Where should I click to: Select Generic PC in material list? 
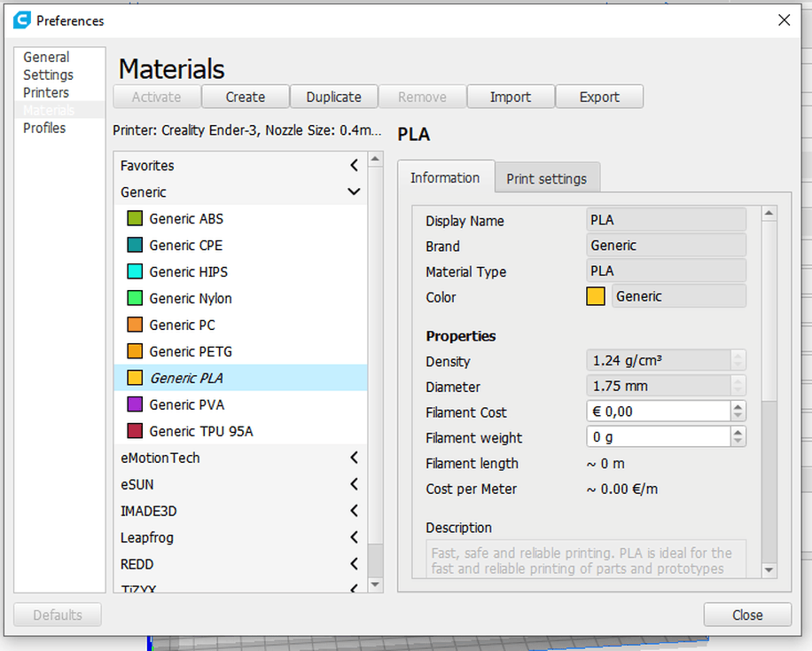click(240, 325)
